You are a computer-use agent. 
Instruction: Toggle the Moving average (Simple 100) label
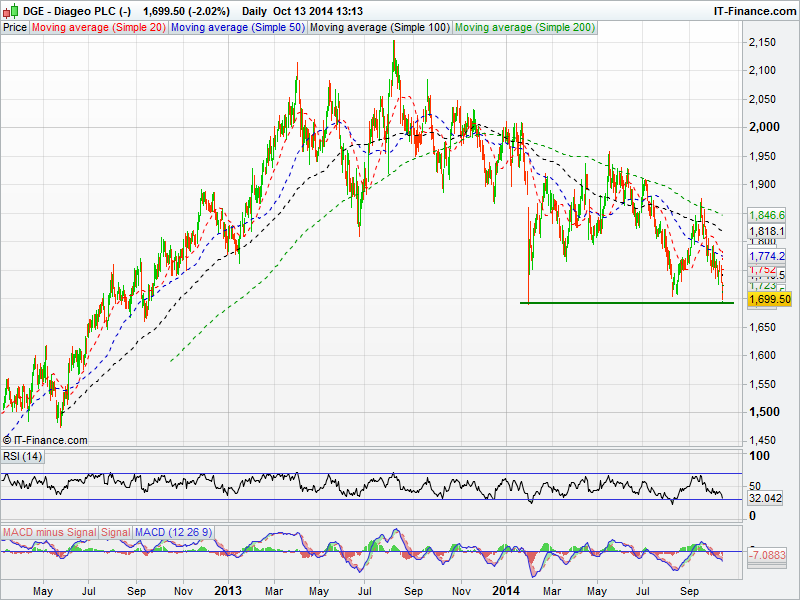coord(378,28)
